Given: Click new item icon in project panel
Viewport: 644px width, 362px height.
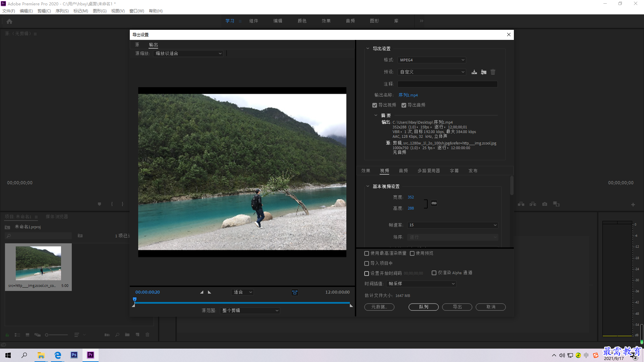Looking at the screenshot, I should point(137,335).
